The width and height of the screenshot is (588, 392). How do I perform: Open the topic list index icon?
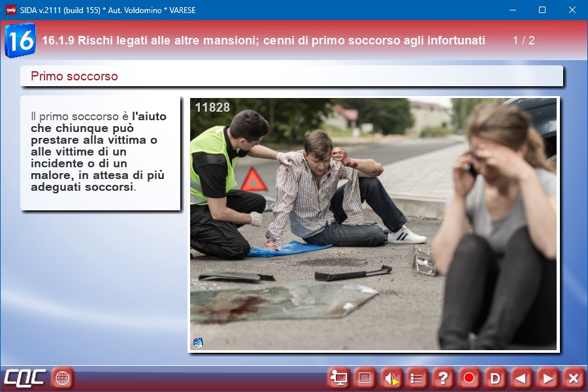[x=417, y=378]
